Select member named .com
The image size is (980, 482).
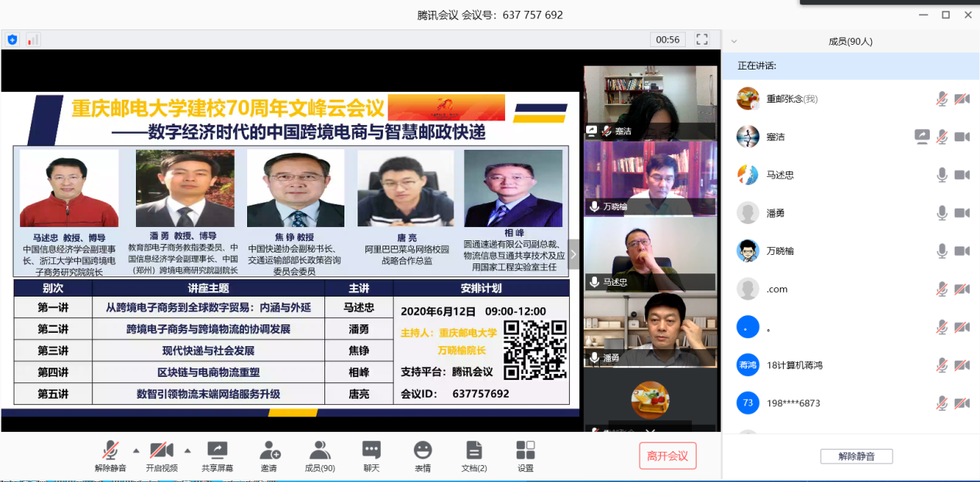777,289
